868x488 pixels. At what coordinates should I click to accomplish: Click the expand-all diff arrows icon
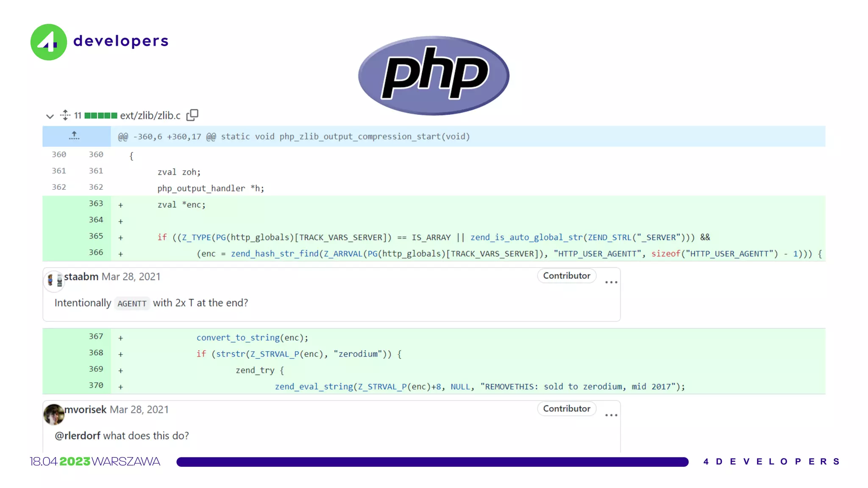tap(65, 115)
